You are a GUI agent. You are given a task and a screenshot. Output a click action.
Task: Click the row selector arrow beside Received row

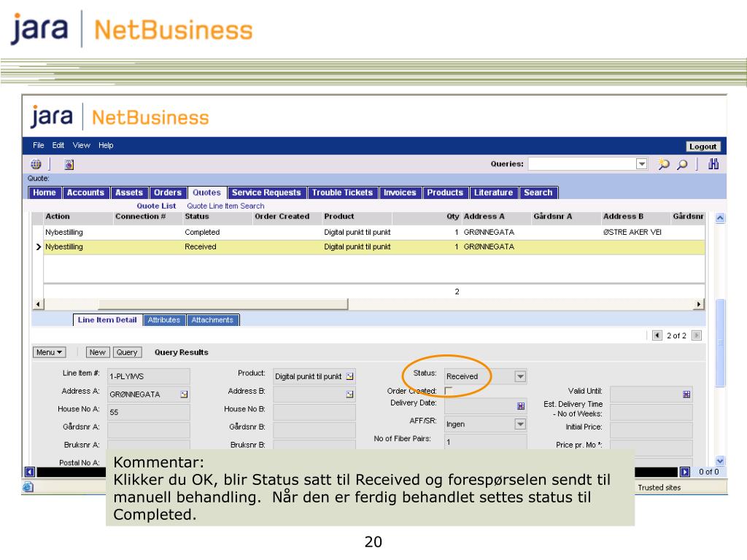pos(39,246)
